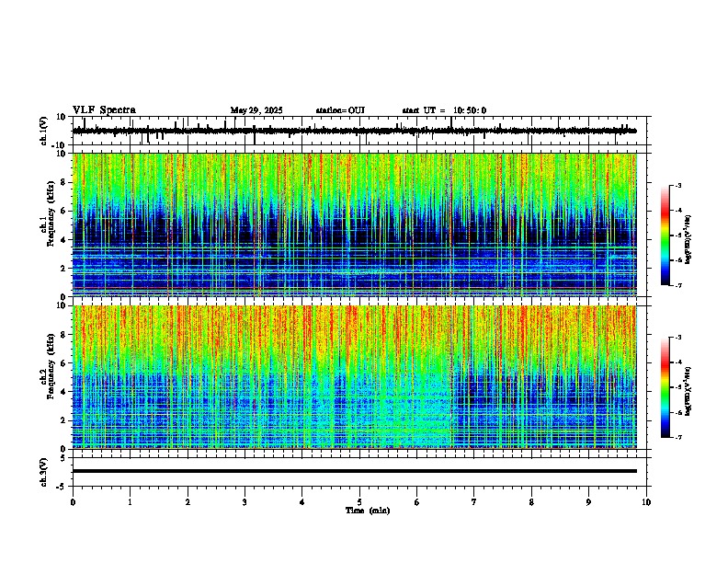The height and width of the screenshot is (563, 728).
Task: Click the time axis tick label "9"
Action: (x=588, y=502)
